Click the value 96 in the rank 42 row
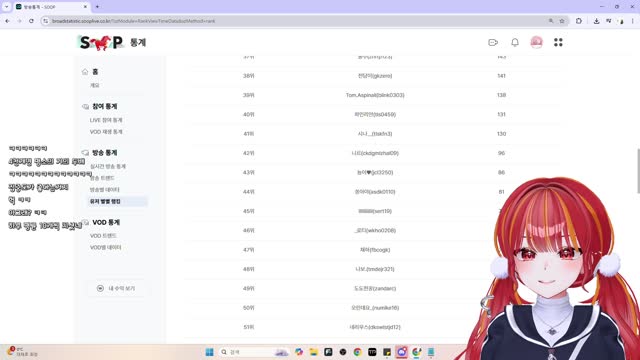 [501, 153]
